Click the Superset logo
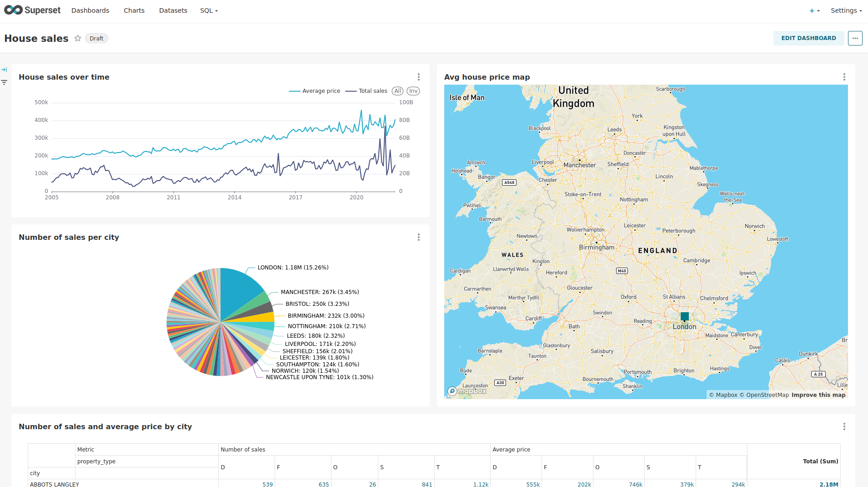 tap(32, 10)
